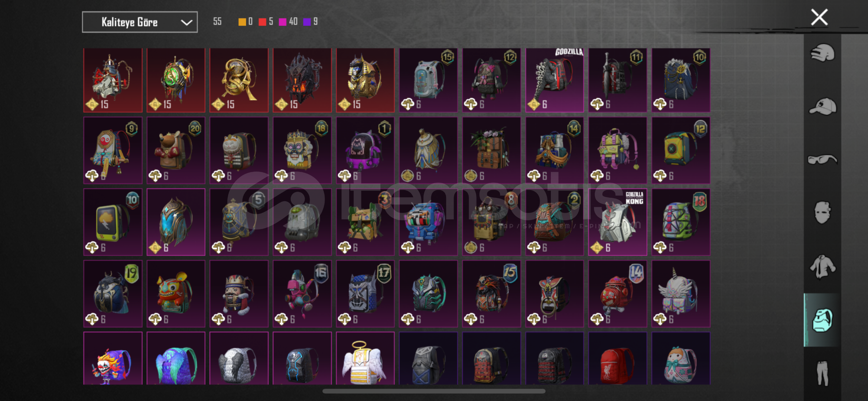
Task: Select the cap headwear category icon
Action: (822, 107)
